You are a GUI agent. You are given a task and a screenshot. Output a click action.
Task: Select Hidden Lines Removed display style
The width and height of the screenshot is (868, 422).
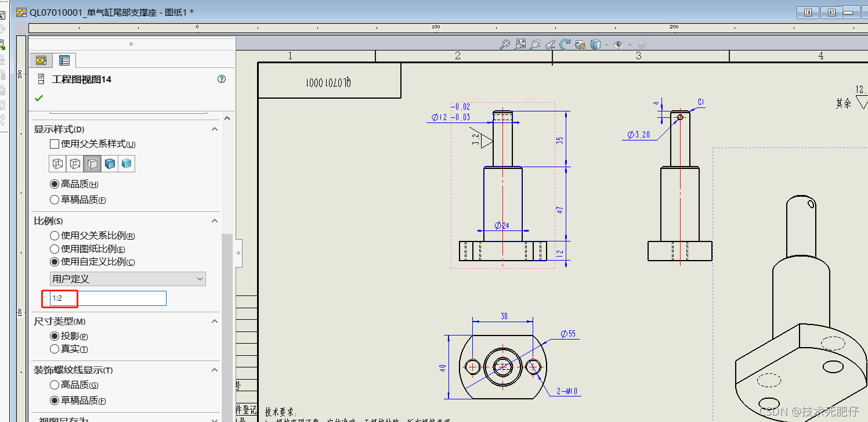(x=92, y=164)
